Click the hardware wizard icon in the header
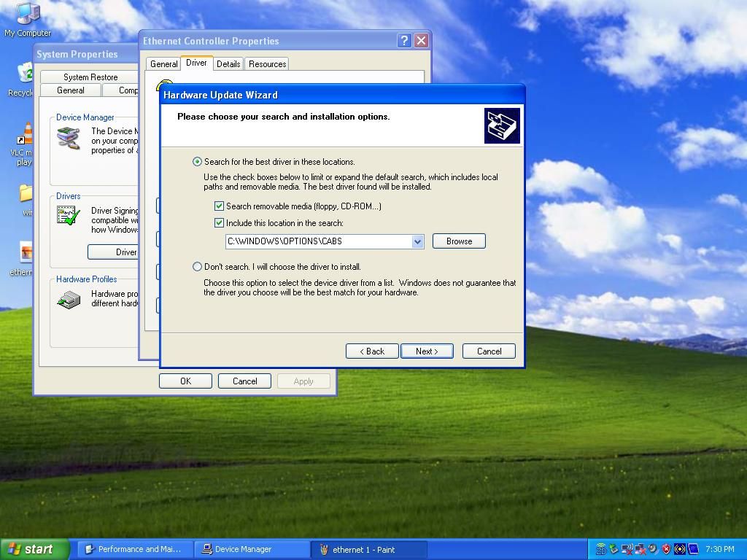The image size is (747, 560). click(x=502, y=125)
